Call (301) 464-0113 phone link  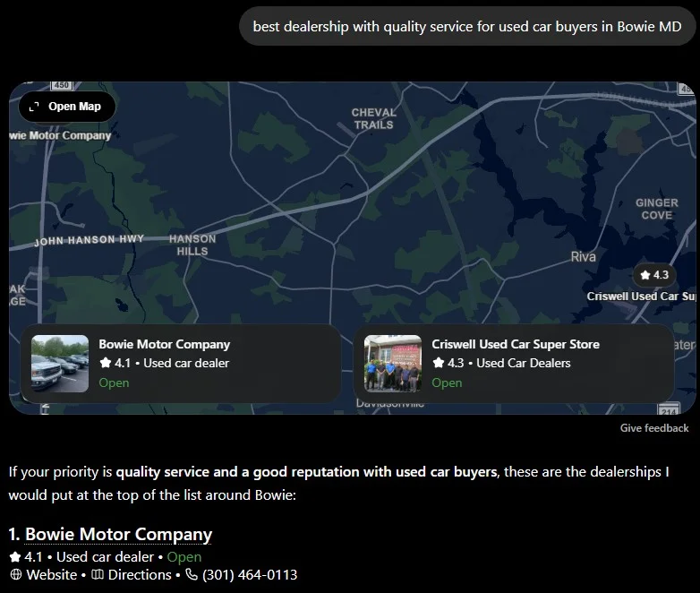tap(250, 575)
